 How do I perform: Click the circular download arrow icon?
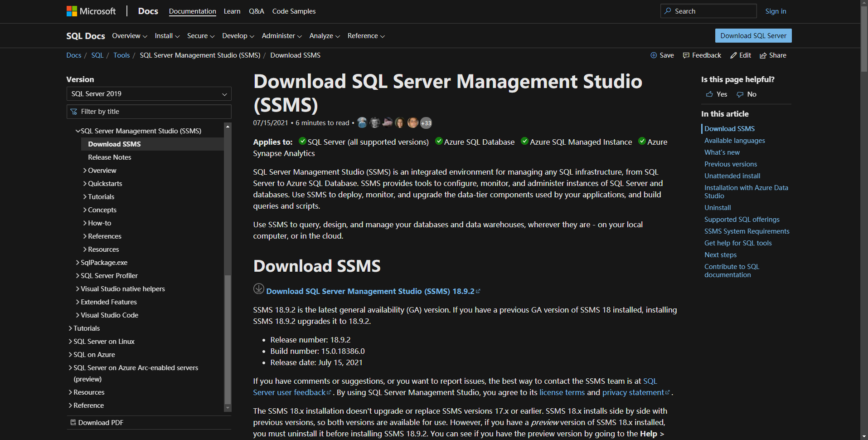[x=259, y=288]
